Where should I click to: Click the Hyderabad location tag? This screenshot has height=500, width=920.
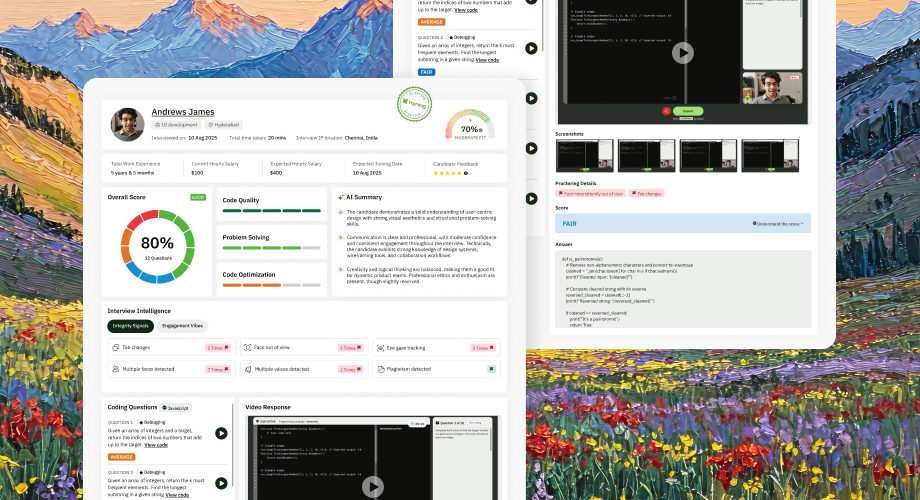pos(224,125)
